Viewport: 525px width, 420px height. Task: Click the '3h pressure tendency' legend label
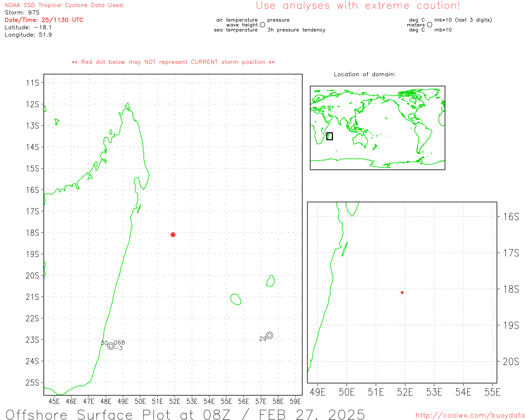pyautogui.click(x=296, y=30)
